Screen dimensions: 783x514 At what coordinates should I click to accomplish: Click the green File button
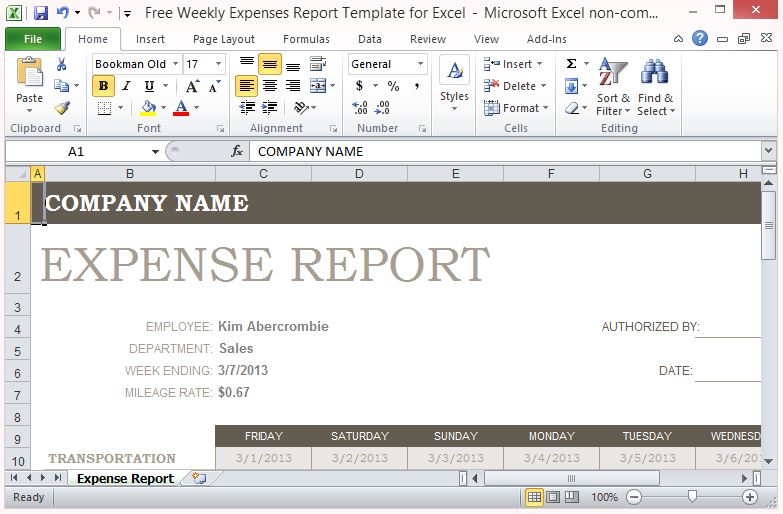(x=32, y=39)
